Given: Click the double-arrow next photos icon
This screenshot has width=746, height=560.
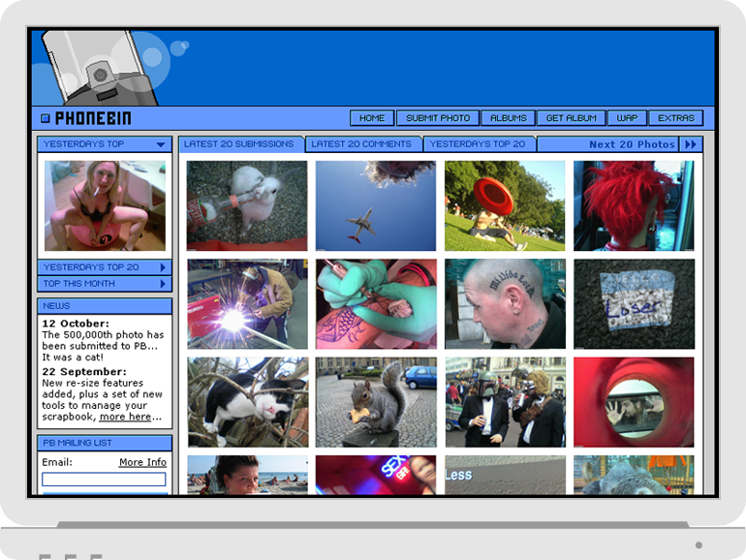Looking at the screenshot, I should (x=691, y=144).
